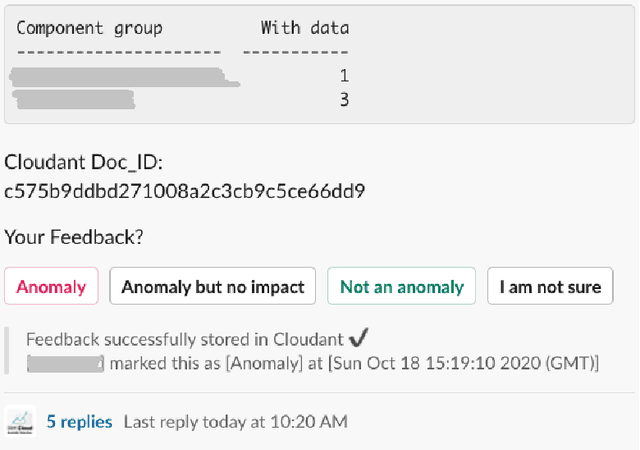
Task: Click the Cloudant document ID hash
Action: (x=185, y=189)
